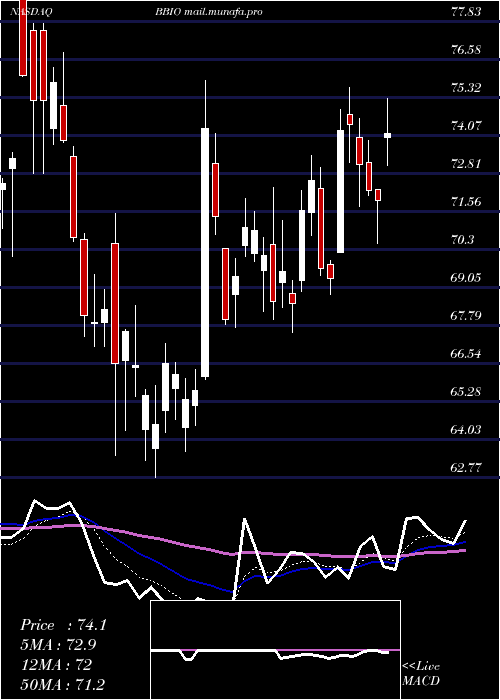Click the 76.58 price axis label
The height and width of the screenshot is (700, 500).
pyautogui.click(x=466, y=50)
